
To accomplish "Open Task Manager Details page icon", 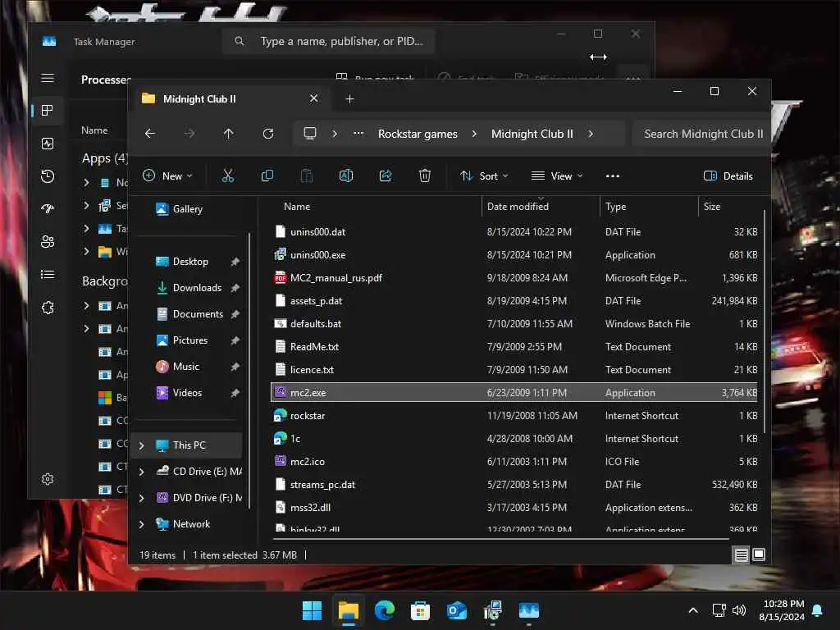I will (48, 274).
